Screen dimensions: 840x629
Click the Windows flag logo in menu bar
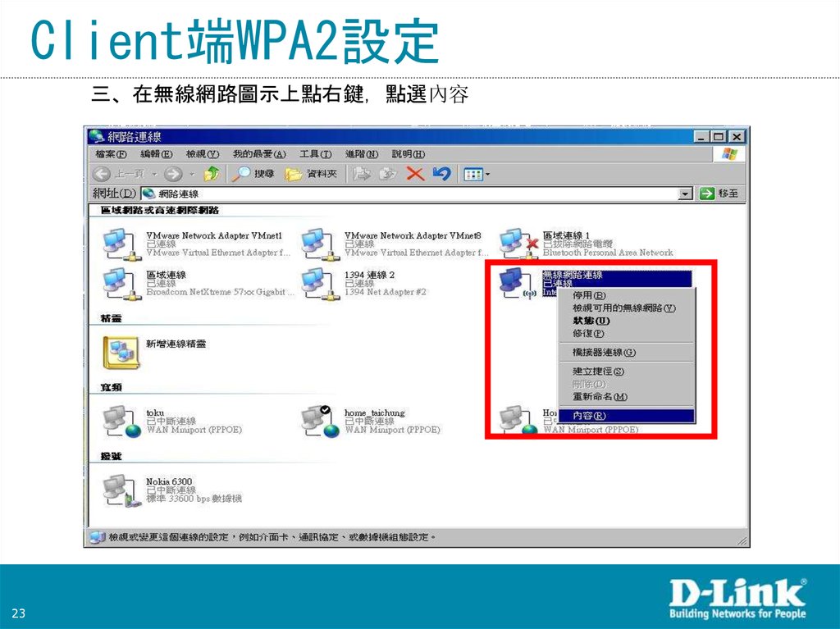pos(729,154)
